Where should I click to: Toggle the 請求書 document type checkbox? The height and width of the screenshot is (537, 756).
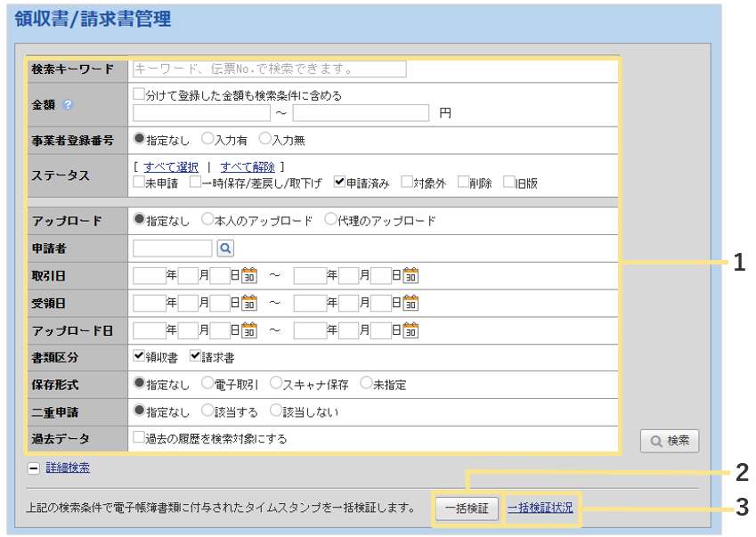(195, 357)
